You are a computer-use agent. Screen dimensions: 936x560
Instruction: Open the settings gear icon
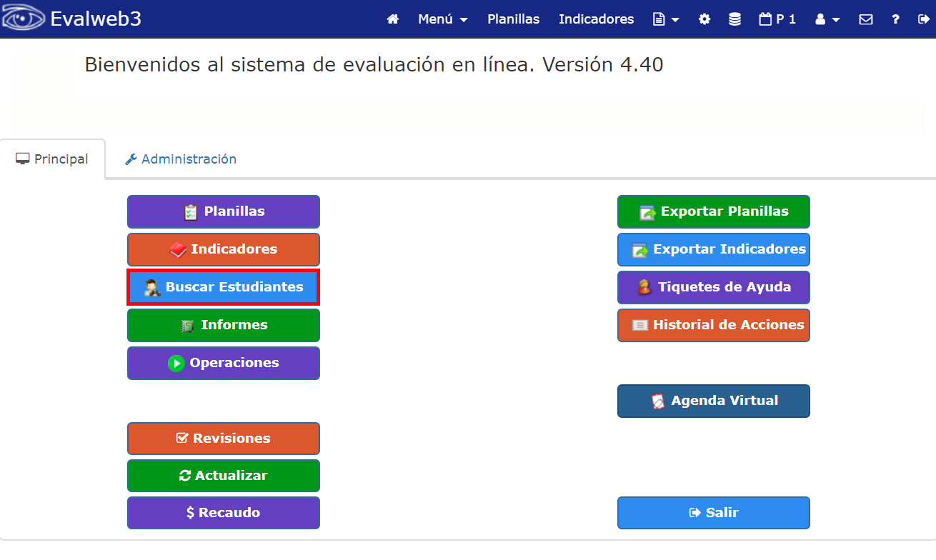pos(705,19)
